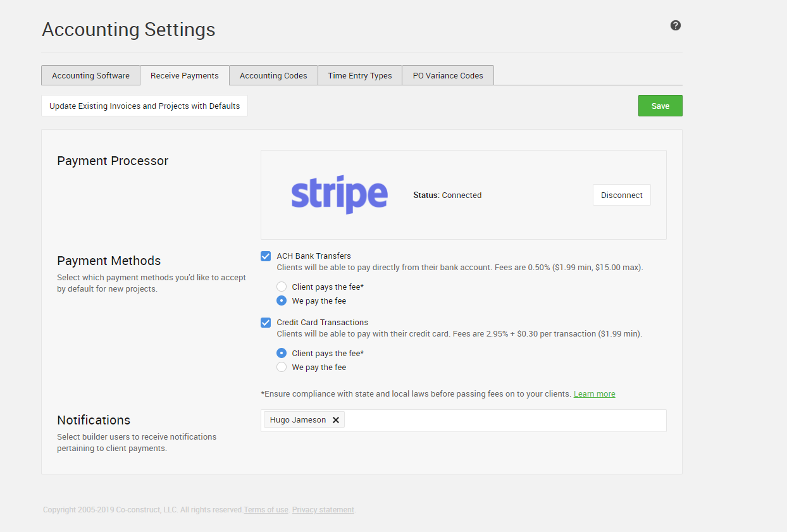Screen dimensions: 787x532
Task: Switch to Accounting Software tab
Action: 90,75
